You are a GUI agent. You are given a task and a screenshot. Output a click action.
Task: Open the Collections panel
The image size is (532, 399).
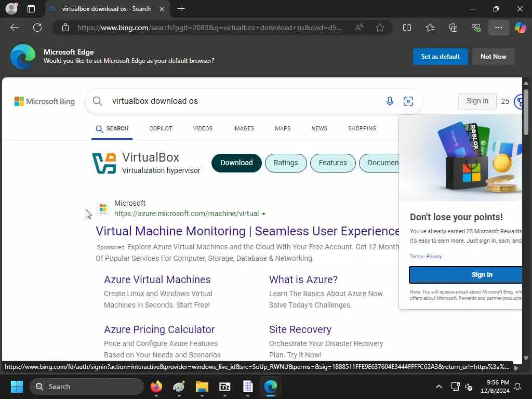coord(453,28)
